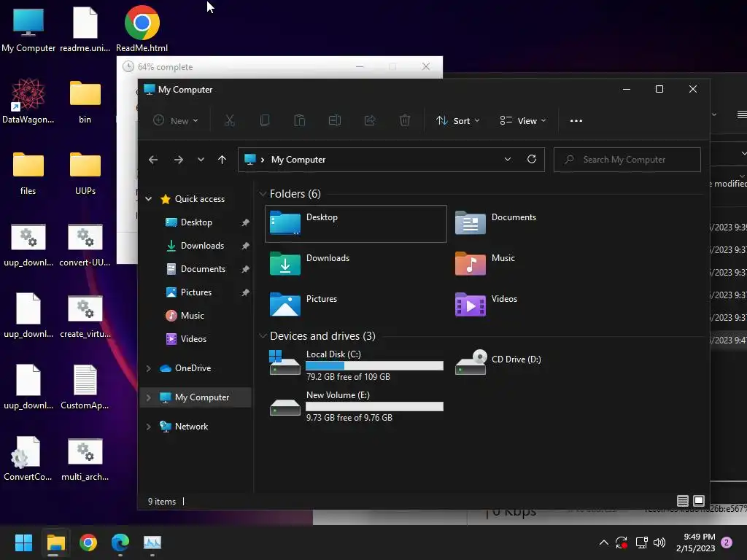Unpin Documents from Quick access
Screen dimensions: 747x560
pos(245,269)
